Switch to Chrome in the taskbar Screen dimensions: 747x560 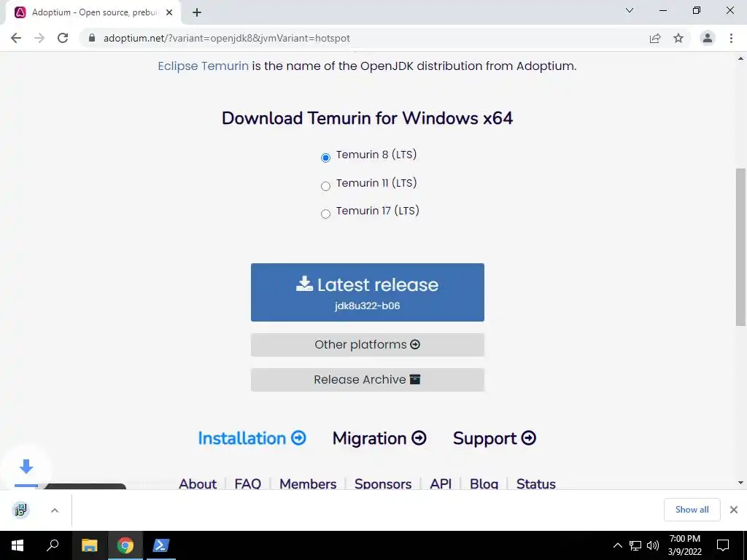click(x=125, y=545)
